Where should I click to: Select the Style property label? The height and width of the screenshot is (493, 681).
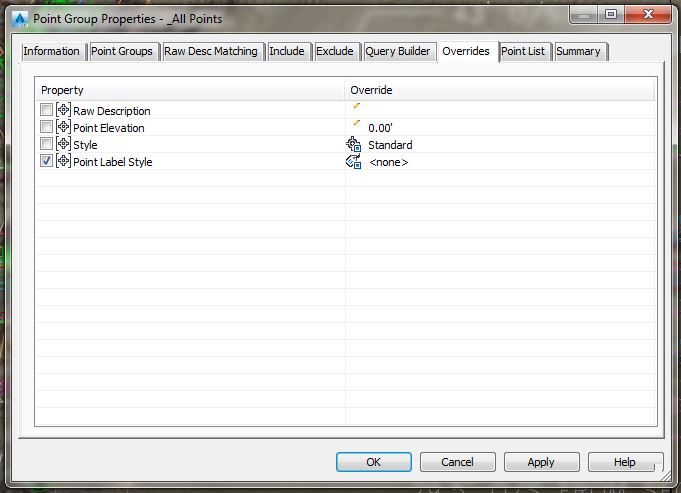(85, 145)
